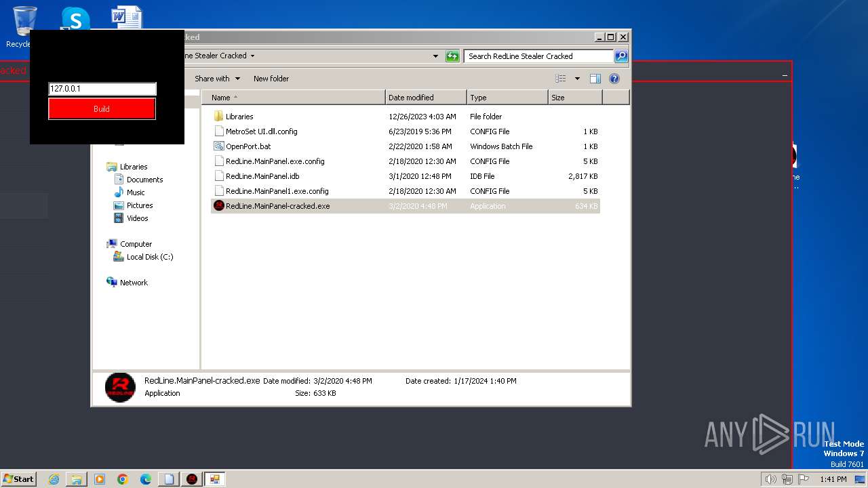Click the 2,817 KB size cell
Viewport: 868px width, 488px height.
click(x=583, y=176)
